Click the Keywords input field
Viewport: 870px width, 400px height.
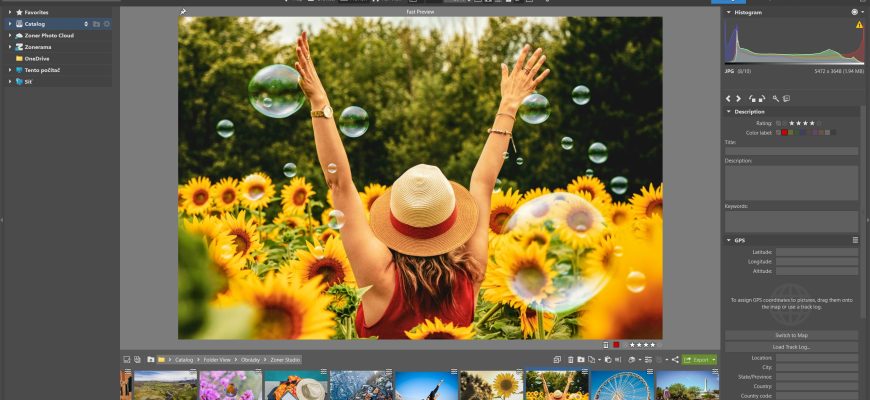791,221
